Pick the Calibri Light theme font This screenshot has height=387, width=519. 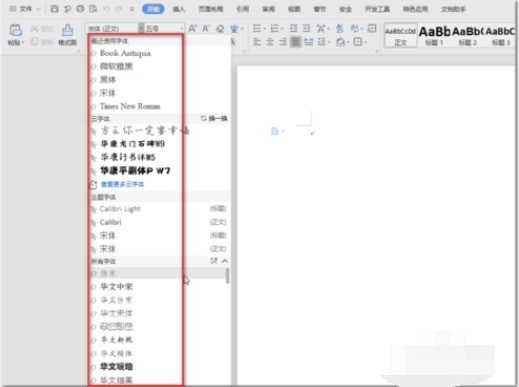120,209
